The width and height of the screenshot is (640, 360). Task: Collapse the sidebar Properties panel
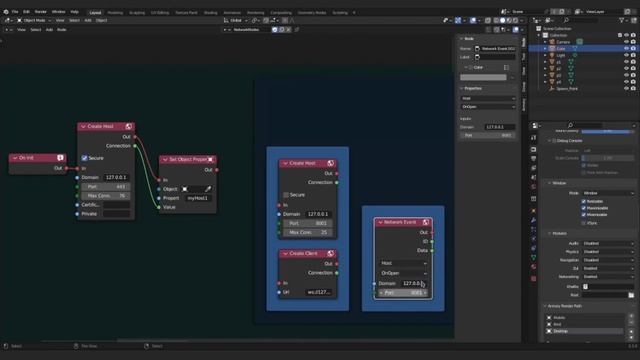(462, 88)
